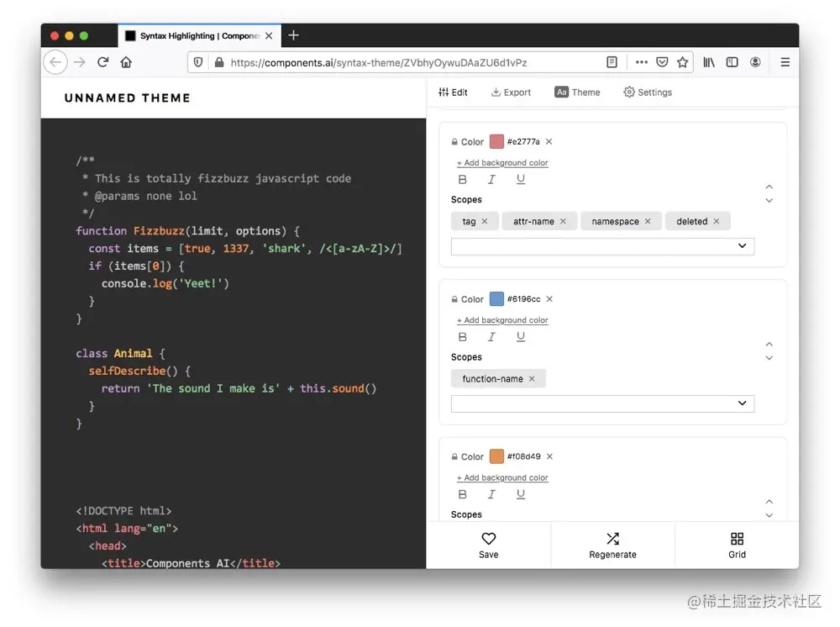Screen dimensions: 840x627
Task: Click Add background color for #e2777a
Action: click(502, 163)
